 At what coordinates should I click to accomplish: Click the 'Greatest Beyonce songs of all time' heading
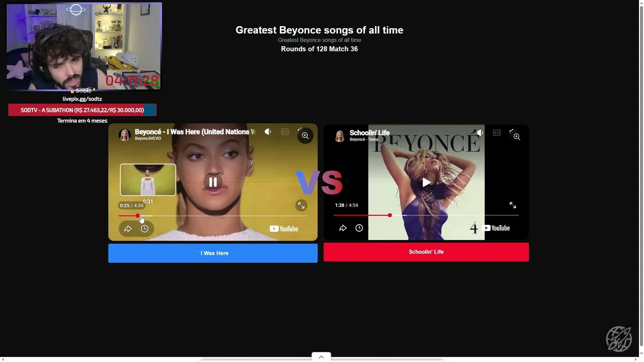[319, 30]
